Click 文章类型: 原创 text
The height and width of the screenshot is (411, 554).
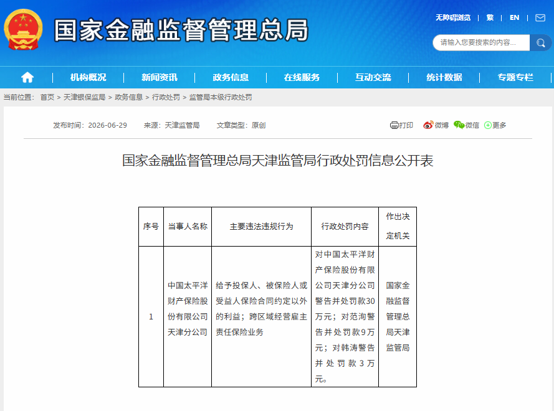tap(241, 125)
